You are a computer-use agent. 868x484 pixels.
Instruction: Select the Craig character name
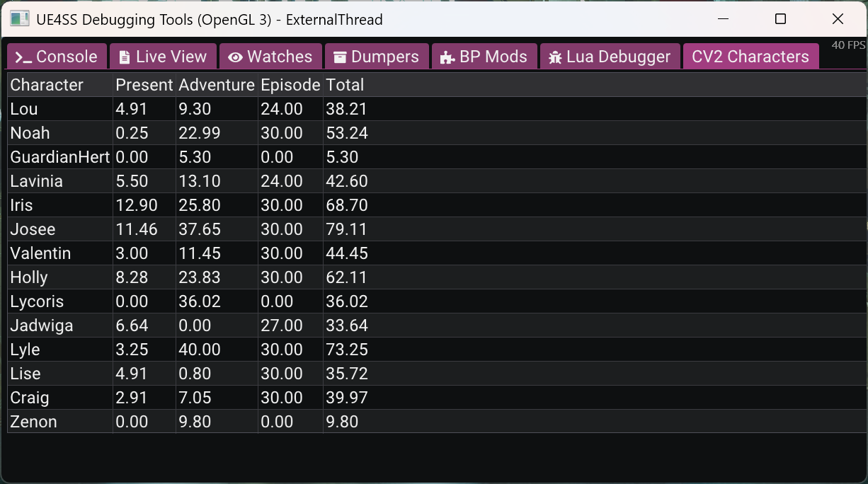[x=30, y=398]
